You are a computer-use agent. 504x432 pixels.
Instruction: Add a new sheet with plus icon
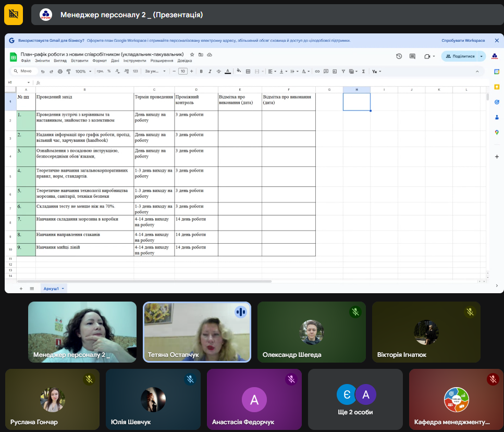[x=21, y=289]
